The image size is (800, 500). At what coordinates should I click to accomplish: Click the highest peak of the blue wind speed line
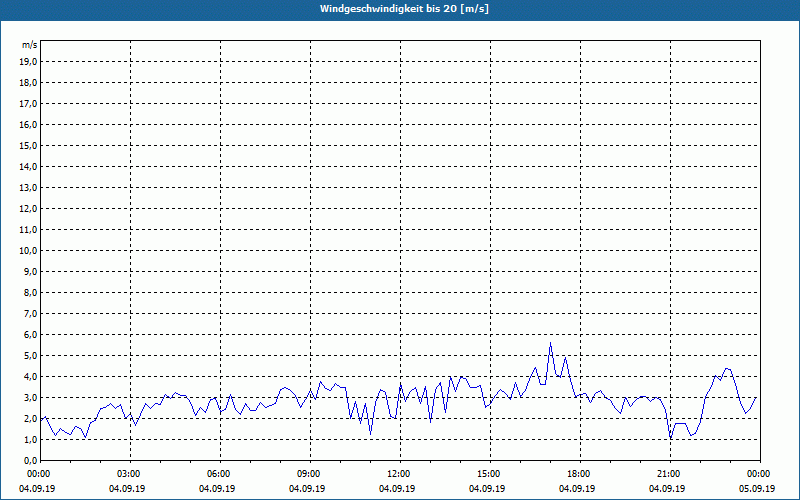click(551, 343)
